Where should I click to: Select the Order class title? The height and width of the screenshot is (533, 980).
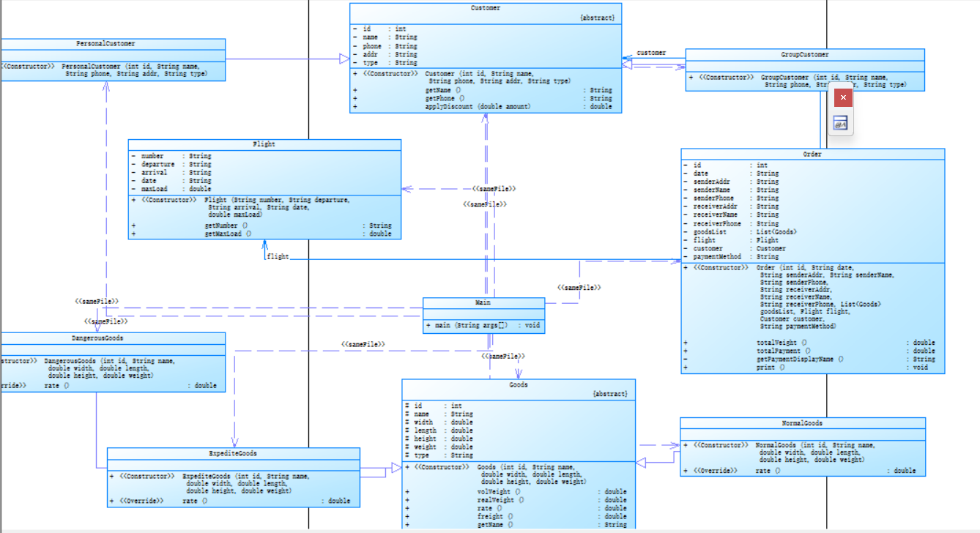(812, 154)
